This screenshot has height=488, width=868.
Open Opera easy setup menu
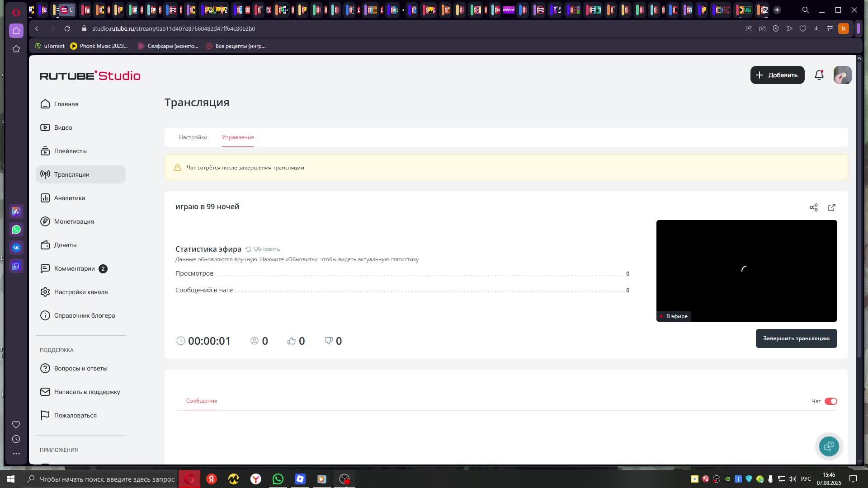(830, 28)
